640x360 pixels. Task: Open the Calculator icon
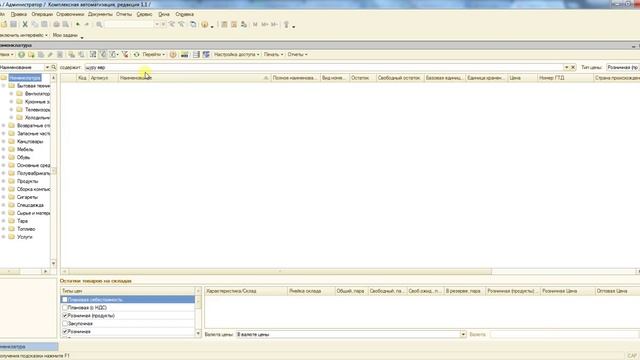pos(224,24)
